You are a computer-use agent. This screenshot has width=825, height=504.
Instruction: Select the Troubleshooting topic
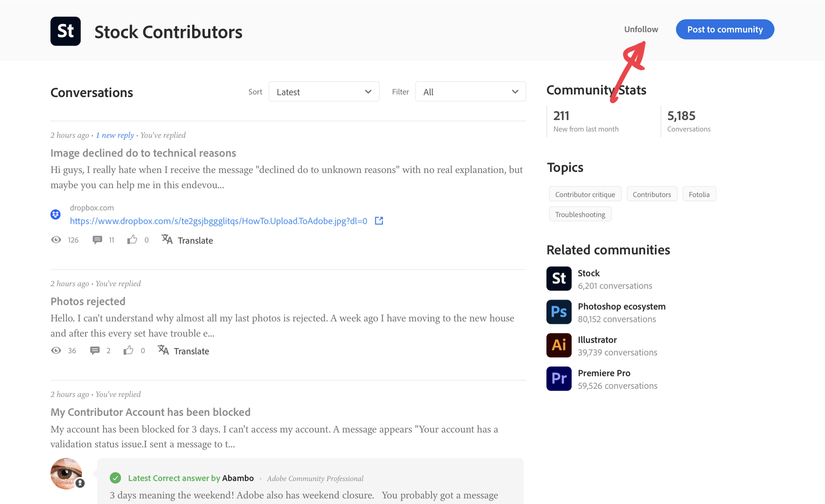click(580, 214)
